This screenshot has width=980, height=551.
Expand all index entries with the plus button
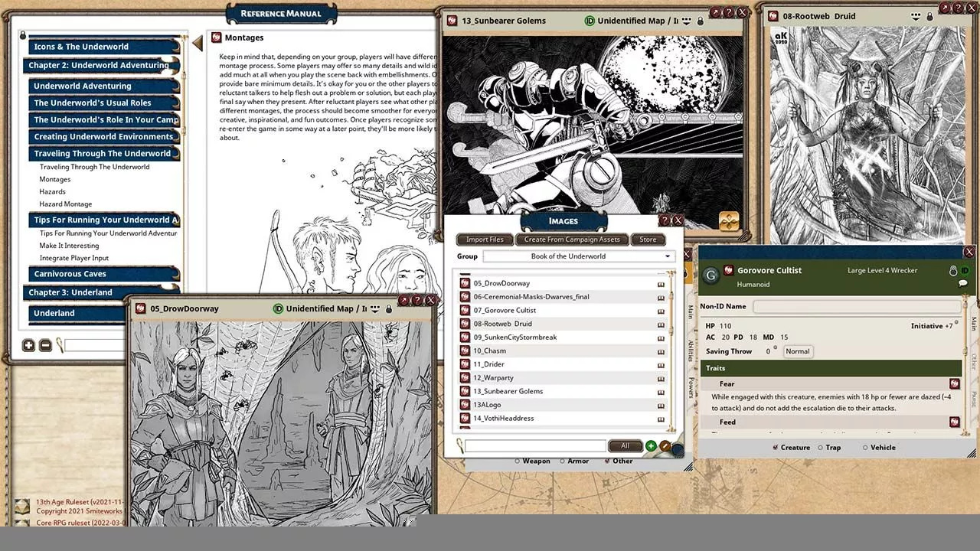tap(28, 345)
